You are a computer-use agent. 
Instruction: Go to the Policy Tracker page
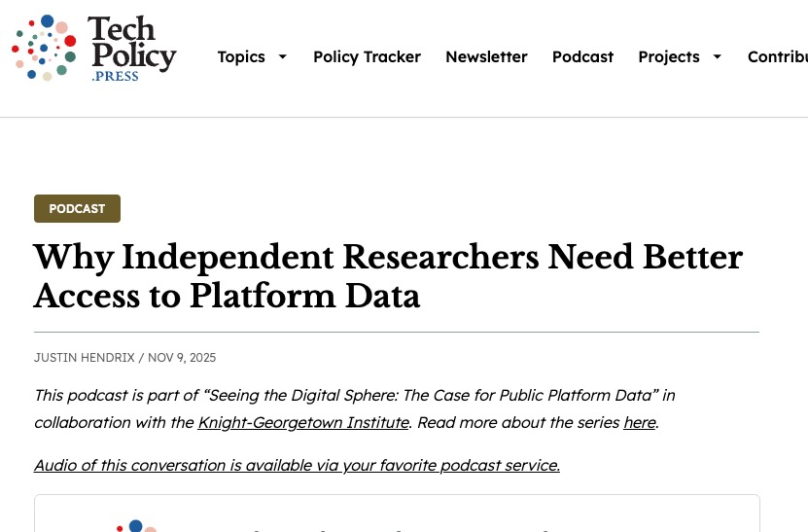click(367, 56)
